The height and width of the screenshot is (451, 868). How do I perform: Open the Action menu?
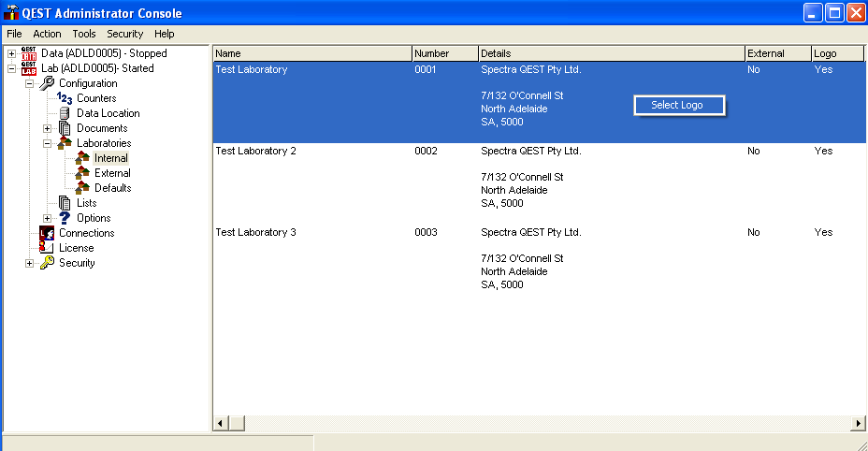click(47, 34)
